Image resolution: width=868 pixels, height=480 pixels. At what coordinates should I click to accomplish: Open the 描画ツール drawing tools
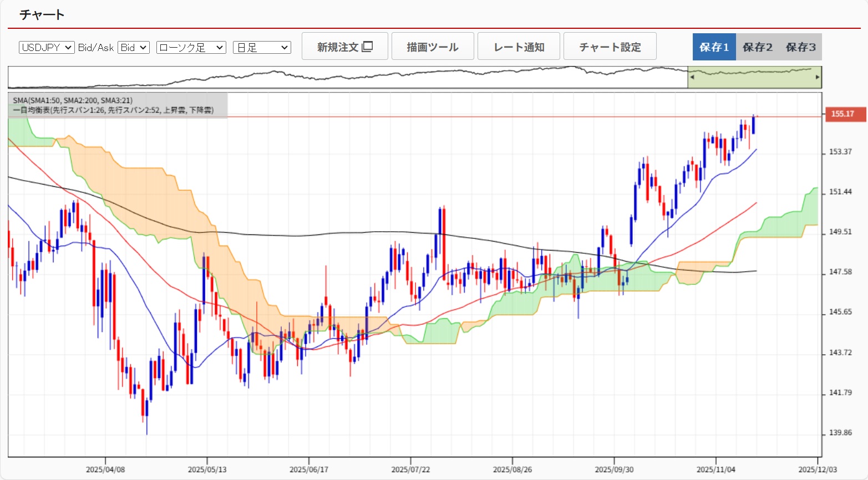coord(433,47)
